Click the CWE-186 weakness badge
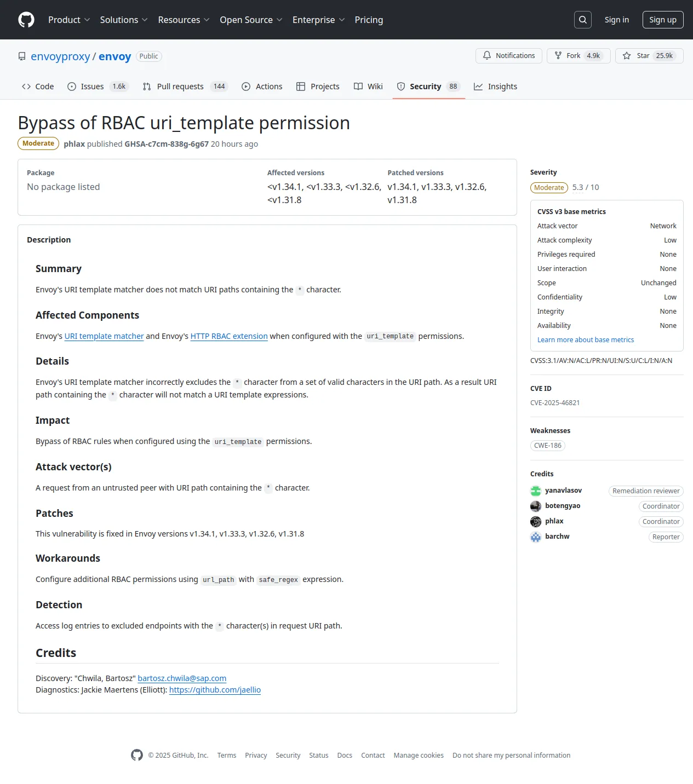Screen dimensions: 693x784 (x=548, y=446)
